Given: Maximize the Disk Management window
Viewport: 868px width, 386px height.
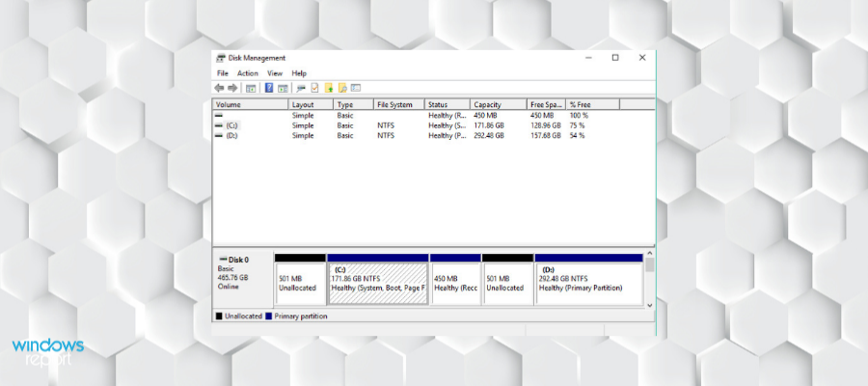Looking at the screenshot, I should pos(615,58).
